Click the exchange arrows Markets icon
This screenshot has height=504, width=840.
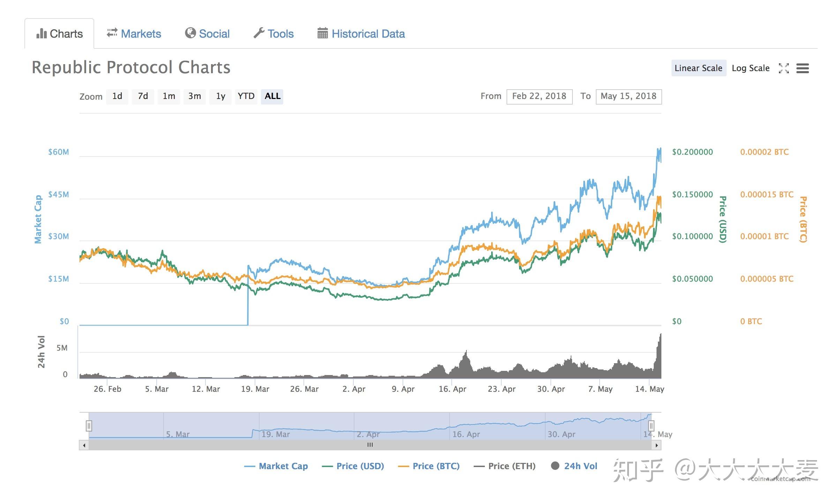pos(112,33)
